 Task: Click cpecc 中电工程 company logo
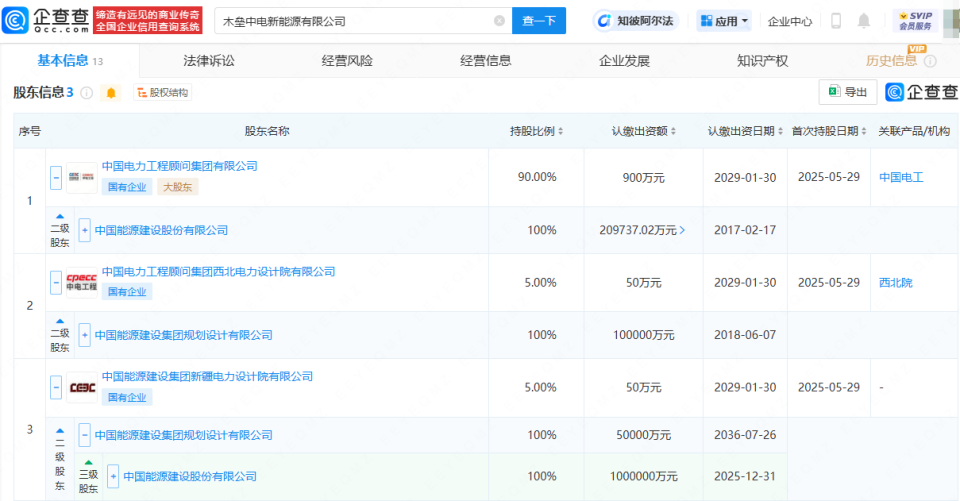tap(81, 282)
